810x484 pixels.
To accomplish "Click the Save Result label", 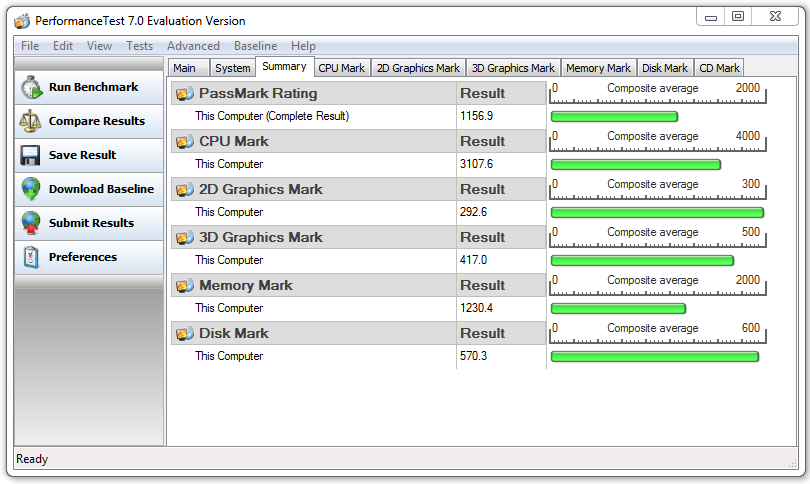I will pyautogui.click(x=82, y=155).
